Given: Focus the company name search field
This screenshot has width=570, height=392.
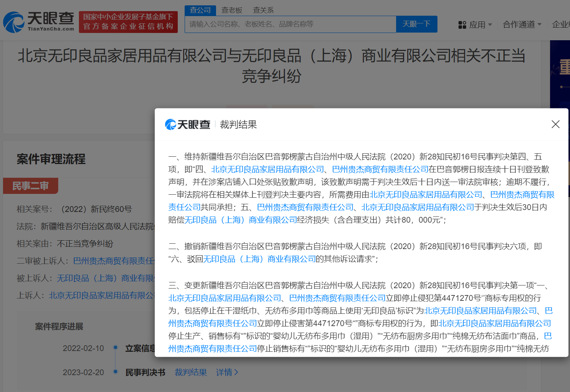Looking at the screenshot, I should [x=290, y=24].
